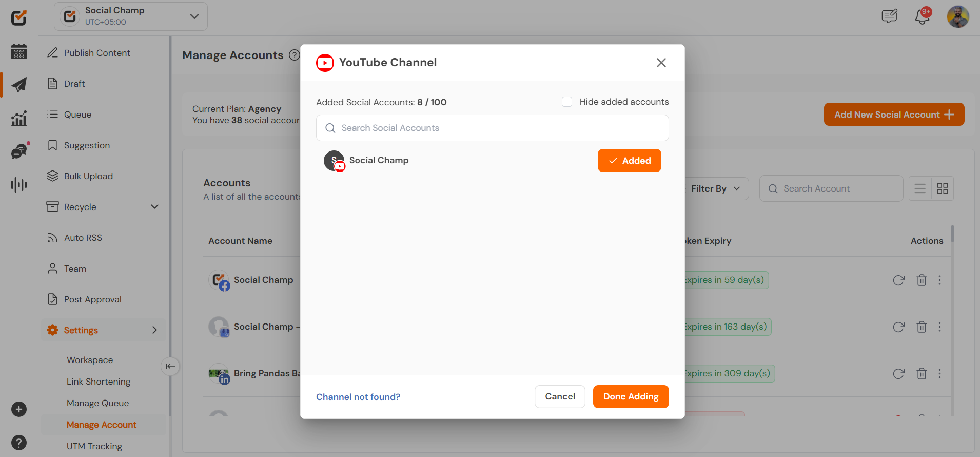
Task: Open the analytics chart section
Action: pyautogui.click(x=19, y=118)
